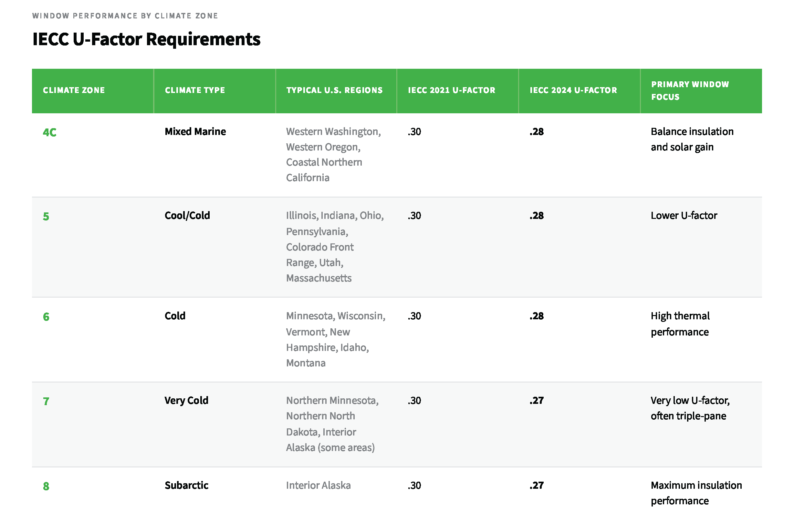The width and height of the screenshot is (794, 532).
Task: Click the 'Cool/Cold' climate type
Action: pos(187,216)
